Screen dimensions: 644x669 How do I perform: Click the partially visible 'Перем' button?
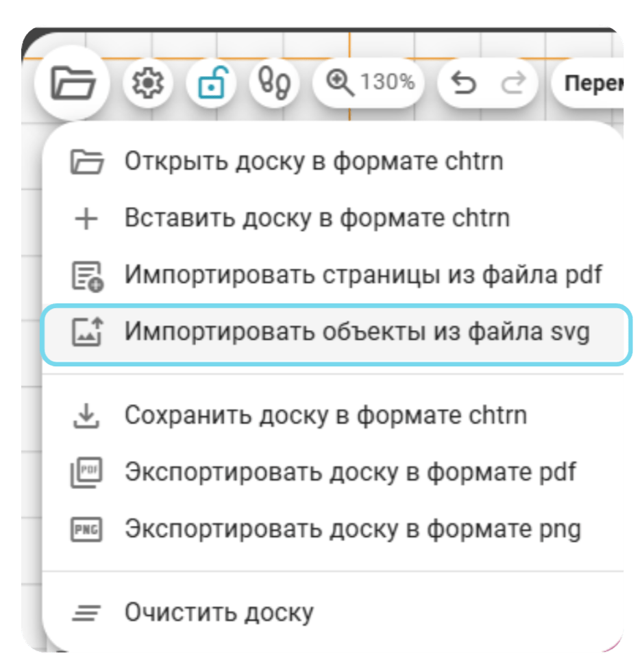click(x=588, y=84)
